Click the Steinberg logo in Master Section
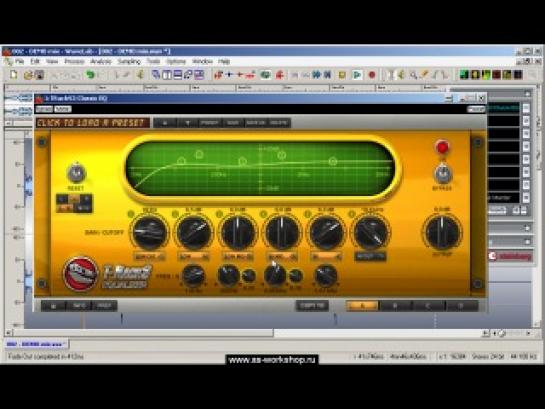 click(x=511, y=256)
